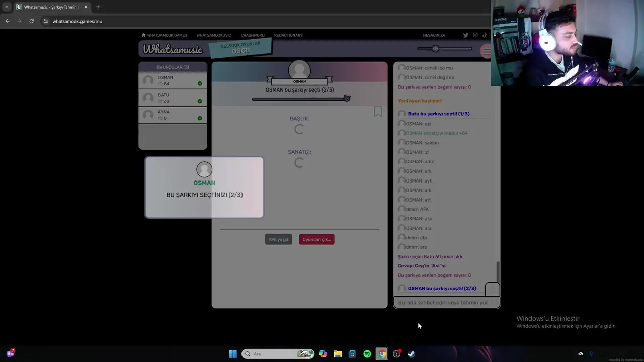Click OSMAN's avatar in player list
644x362 pixels.
pyautogui.click(x=148, y=80)
